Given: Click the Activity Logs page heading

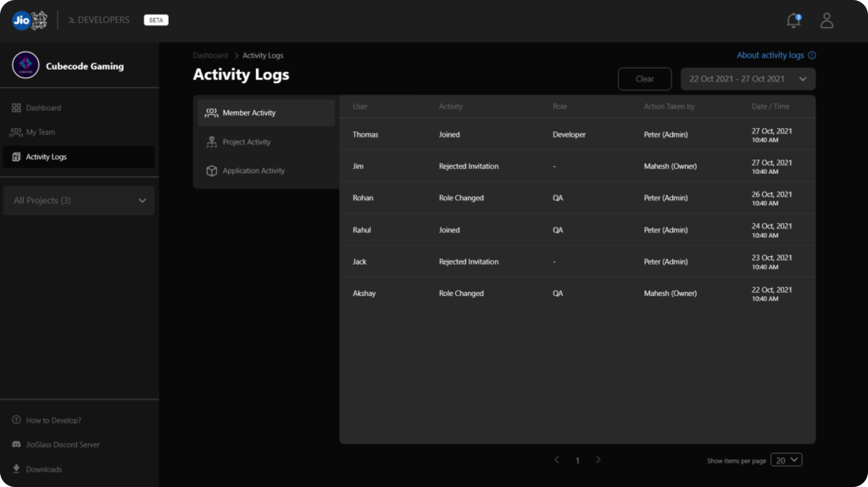Looking at the screenshot, I should tap(241, 75).
